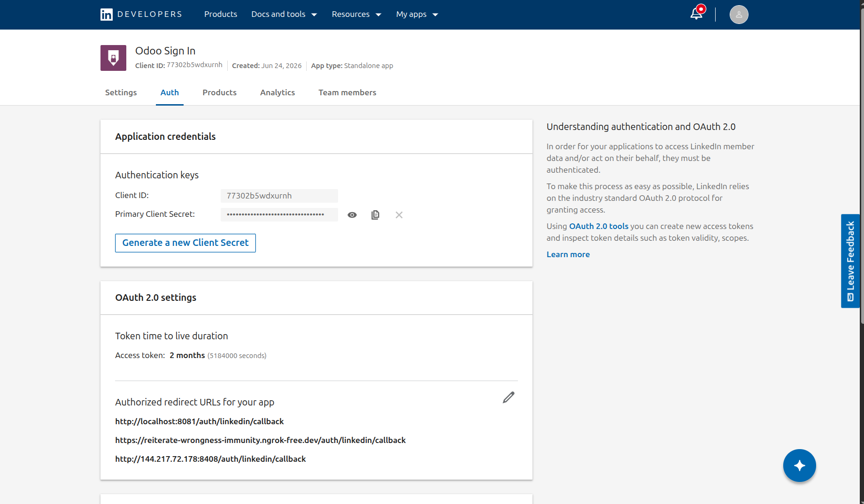Click the App type Standalone app text
864x504 pixels.
[352, 66]
